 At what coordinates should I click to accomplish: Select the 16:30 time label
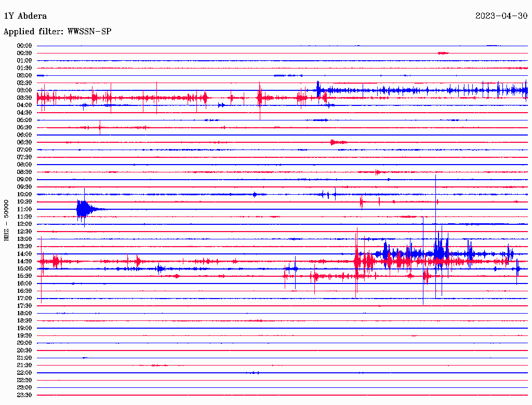(24, 291)
